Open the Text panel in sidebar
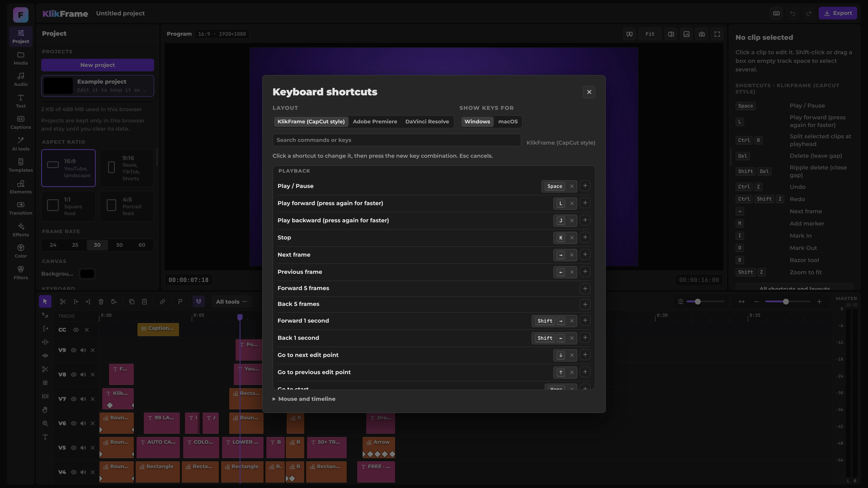Viewport: 868px width, 488px height. pos(21,101)
